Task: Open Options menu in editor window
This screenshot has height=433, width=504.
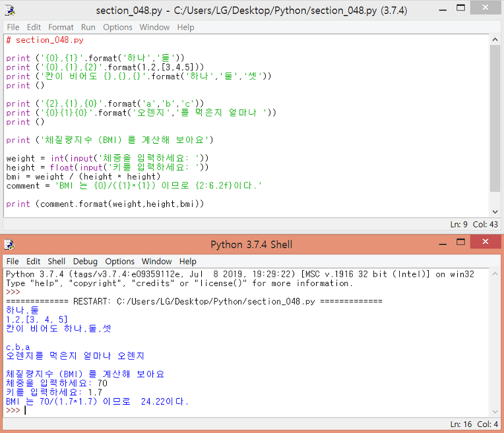Action: point(117,27)
